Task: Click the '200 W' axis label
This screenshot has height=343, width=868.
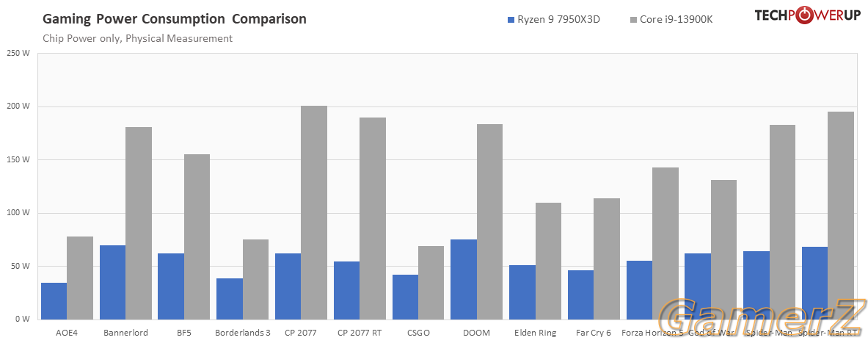Action: click(18, 107)
